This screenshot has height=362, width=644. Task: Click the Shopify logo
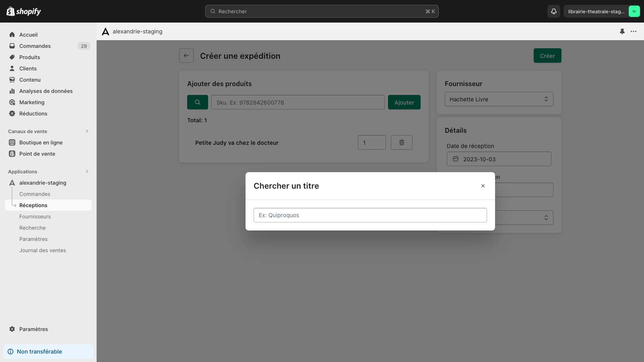24,11
